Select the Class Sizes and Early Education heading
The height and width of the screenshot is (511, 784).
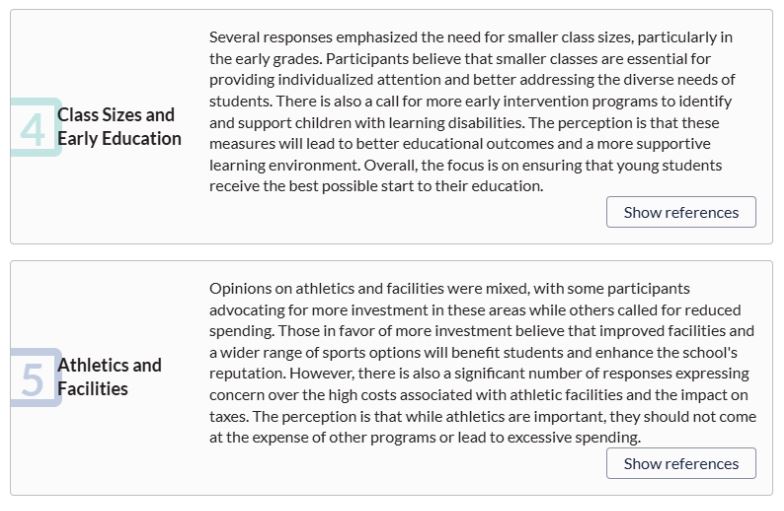[x=119, y=126]
